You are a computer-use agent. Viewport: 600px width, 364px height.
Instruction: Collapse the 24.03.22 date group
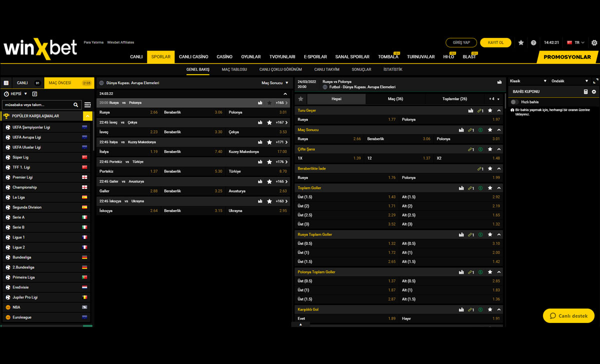coord(285,94)
